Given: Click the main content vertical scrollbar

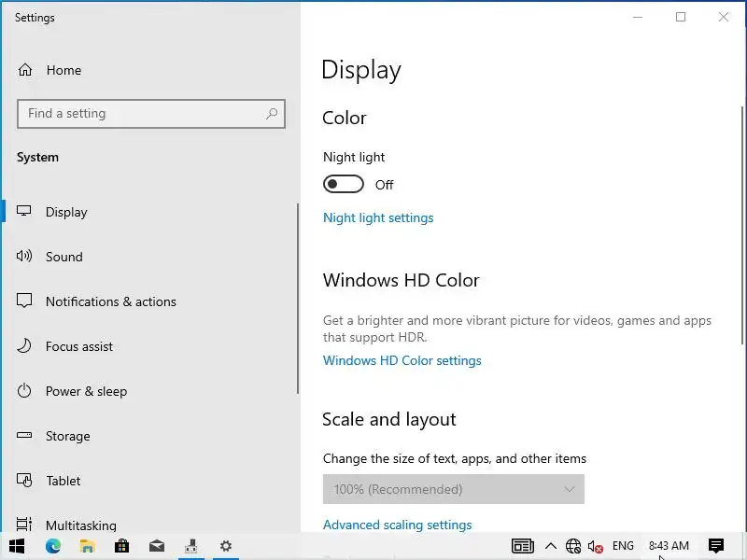Looking at the screenshot, I should click(x=742, y=225).
